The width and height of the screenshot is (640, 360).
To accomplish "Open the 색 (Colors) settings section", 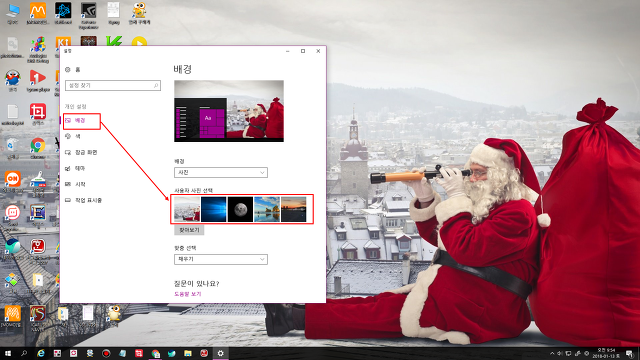I will pyautogui.click(x=73, y=136).
